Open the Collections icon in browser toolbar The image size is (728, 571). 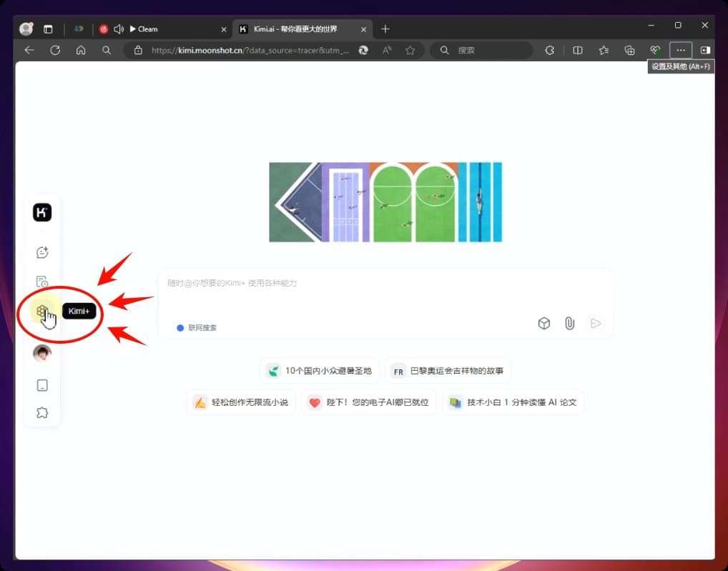coord(629,50)
